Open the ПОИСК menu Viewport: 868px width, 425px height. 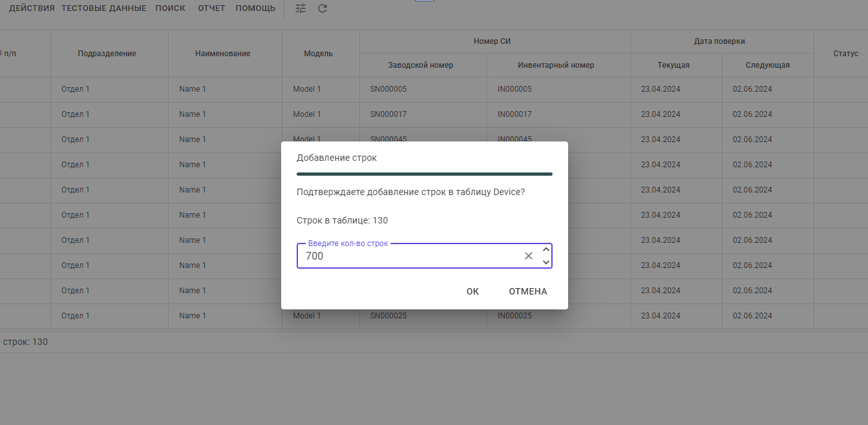pos(171,8)
